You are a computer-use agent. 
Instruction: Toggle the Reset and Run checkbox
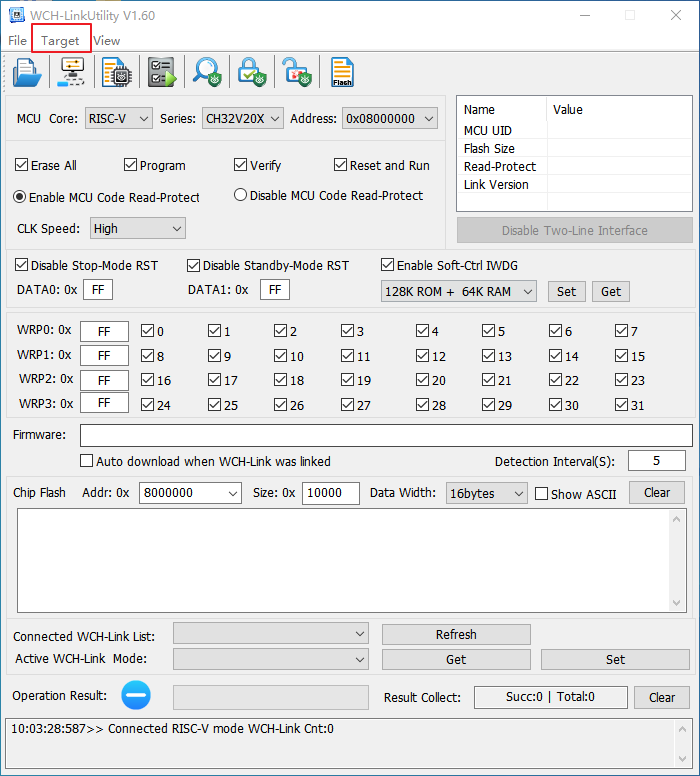click(x=341, y=165)
